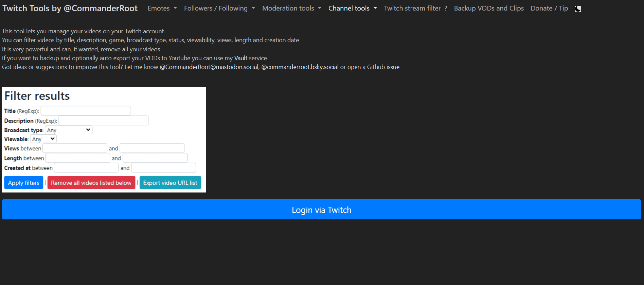
Task: Go to Backup VODs and Clips
Action: [488, 9]
